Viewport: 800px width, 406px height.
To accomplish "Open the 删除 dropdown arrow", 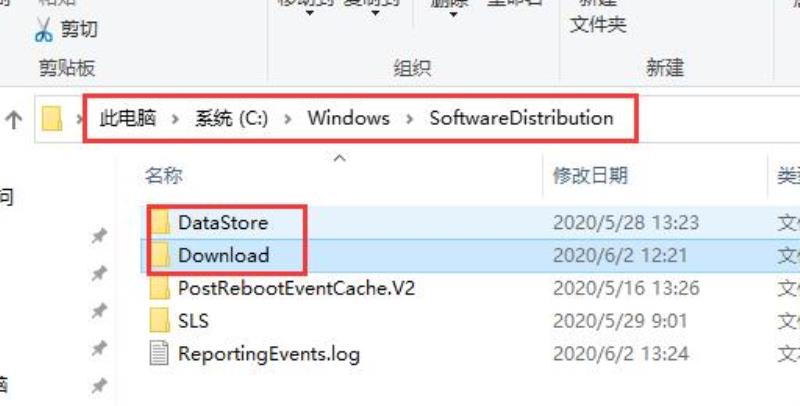I will pos(454,14).
